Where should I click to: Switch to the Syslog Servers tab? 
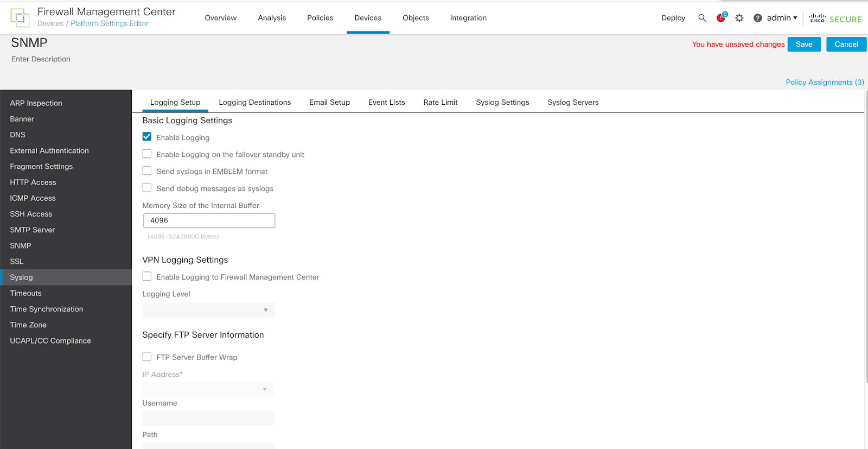[x=573, y=102]
